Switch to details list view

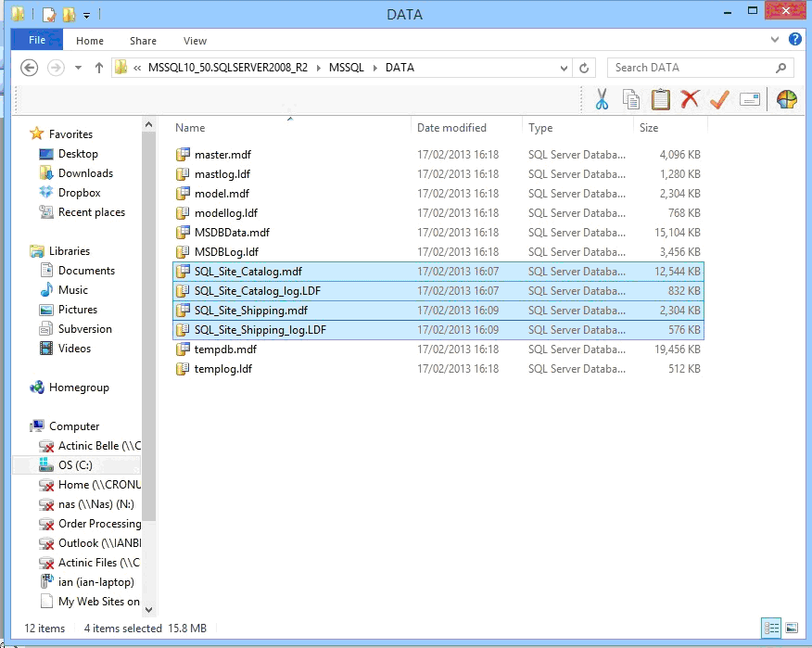click(x=771, y=628)
